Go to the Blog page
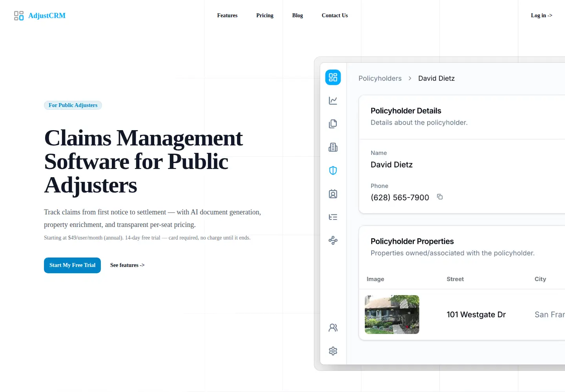565x392 pixels. coord(297,16)
